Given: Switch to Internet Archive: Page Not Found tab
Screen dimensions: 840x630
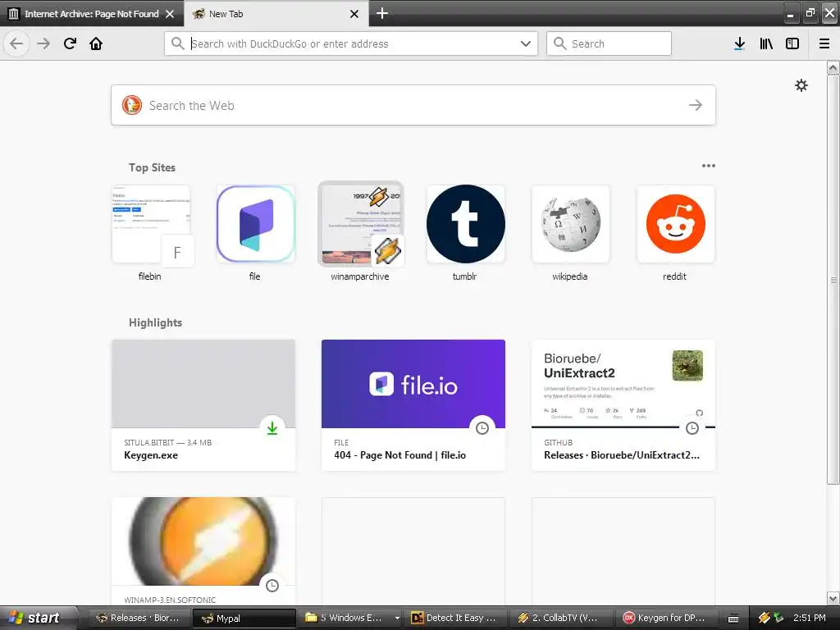Looking at the screenshot, I should pos(92,14).
